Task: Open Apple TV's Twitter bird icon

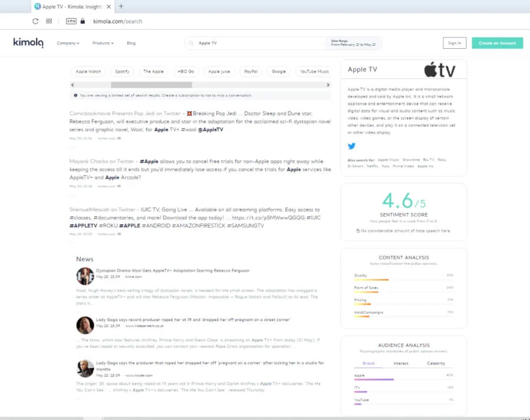Action: pyautogui.click(x=352, y=146)
